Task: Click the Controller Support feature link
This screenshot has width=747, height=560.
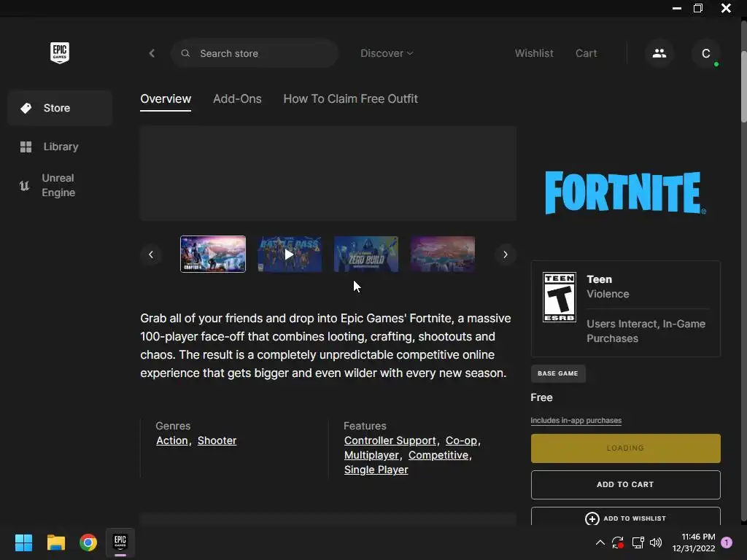Action: point(390,441)
